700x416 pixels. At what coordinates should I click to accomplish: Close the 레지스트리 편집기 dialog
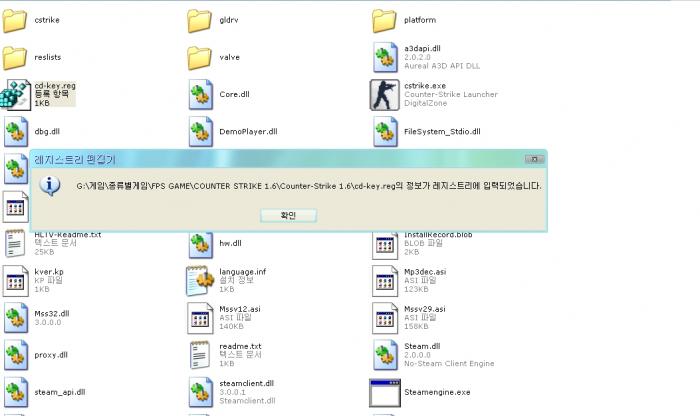(x=534, y=159)
